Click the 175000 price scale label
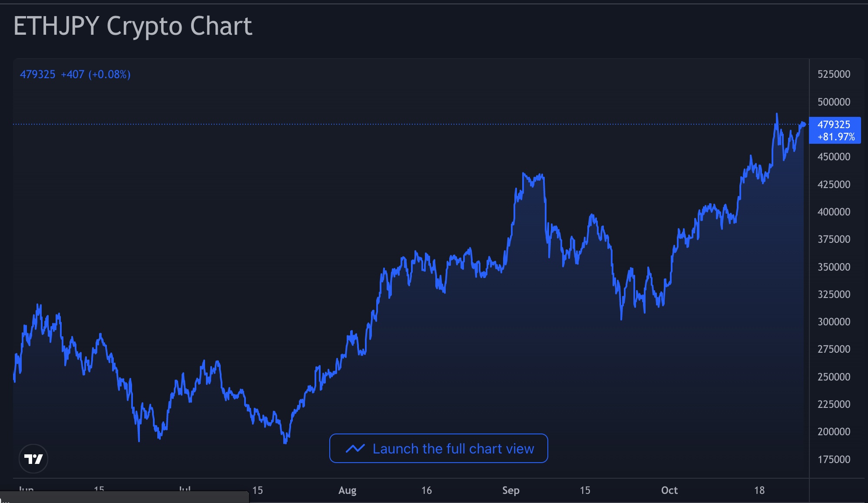 (x=834, y=460)
